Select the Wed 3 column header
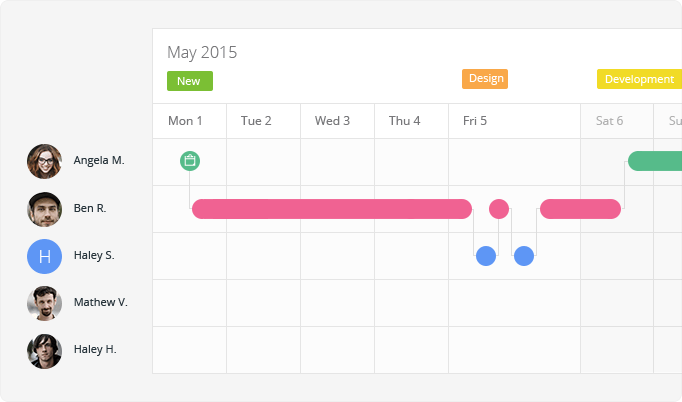The width and height of the screenshot is (682, 402). [x=332, y=121]
